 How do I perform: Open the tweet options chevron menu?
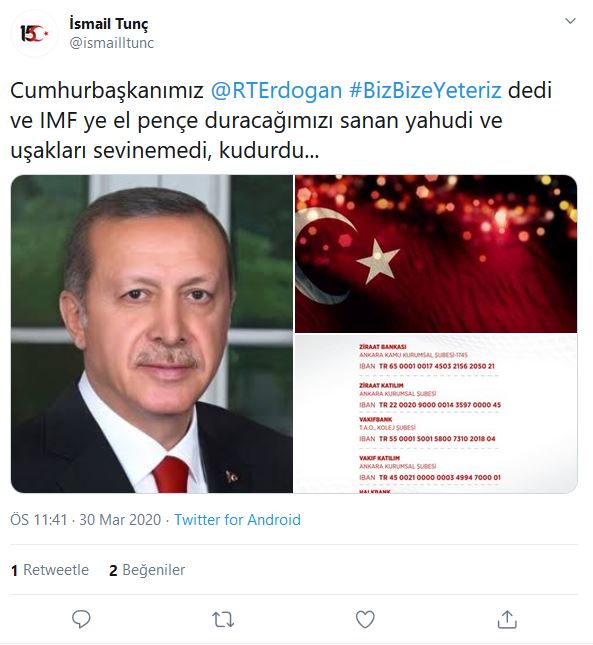pos(570,21)
